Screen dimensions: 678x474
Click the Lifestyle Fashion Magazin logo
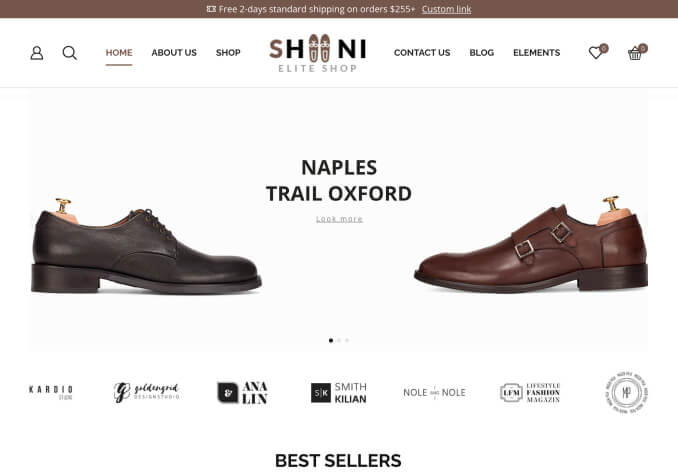point(530,393)
